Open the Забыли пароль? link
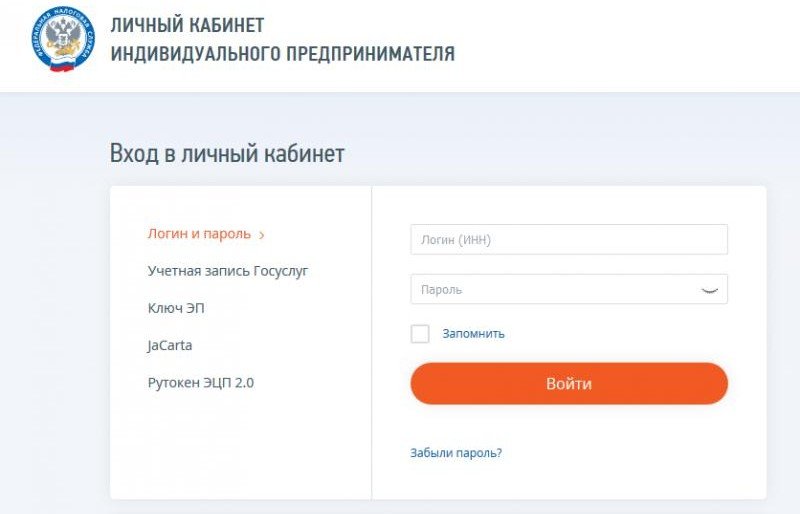 click(456, 453)
